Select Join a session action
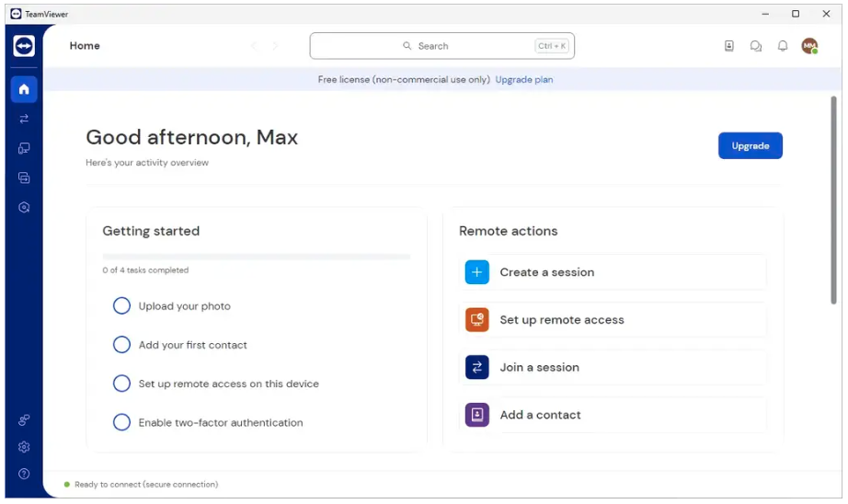The image size is (848, 504). [x=539, y=367]
